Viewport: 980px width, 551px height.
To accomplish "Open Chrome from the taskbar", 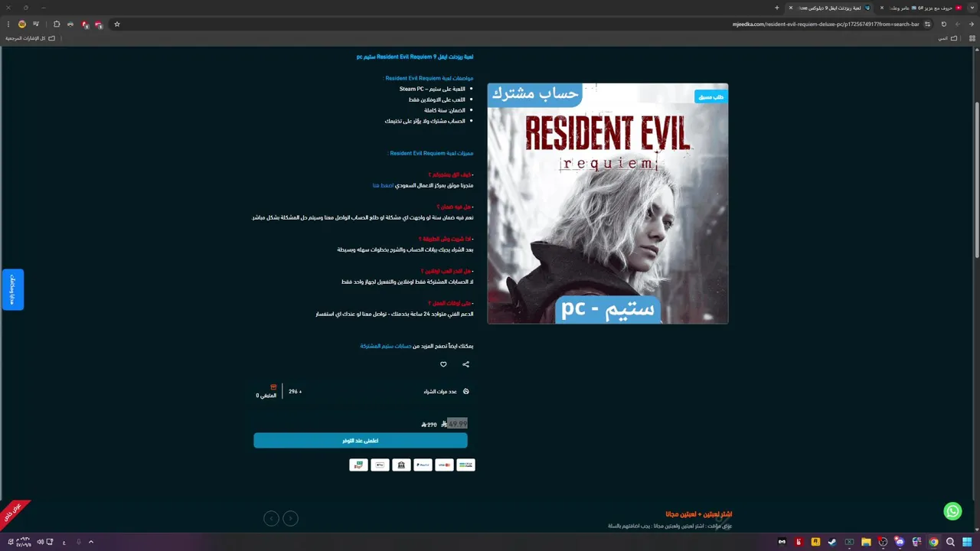I will (x=933, y=542).
